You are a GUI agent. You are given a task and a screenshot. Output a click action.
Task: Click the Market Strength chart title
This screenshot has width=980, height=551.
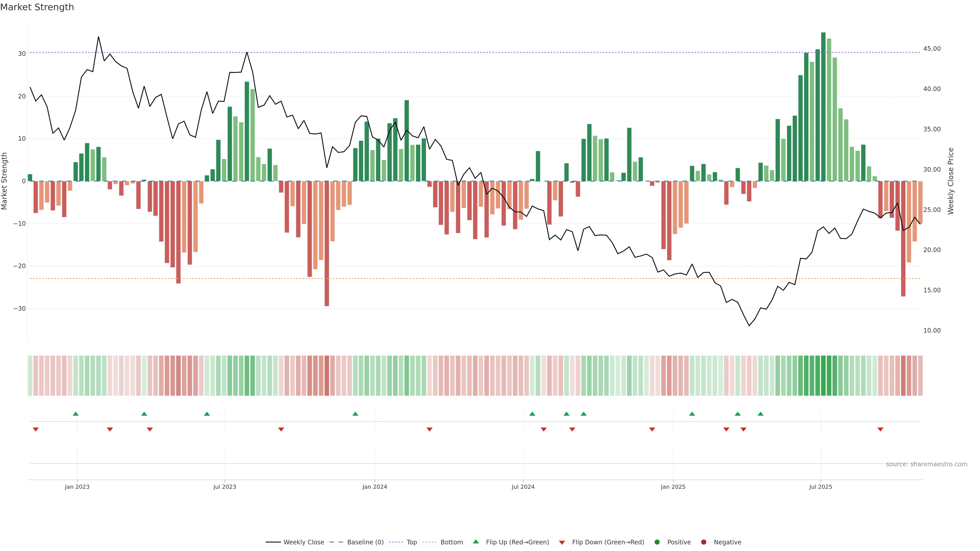pos(37,7)
